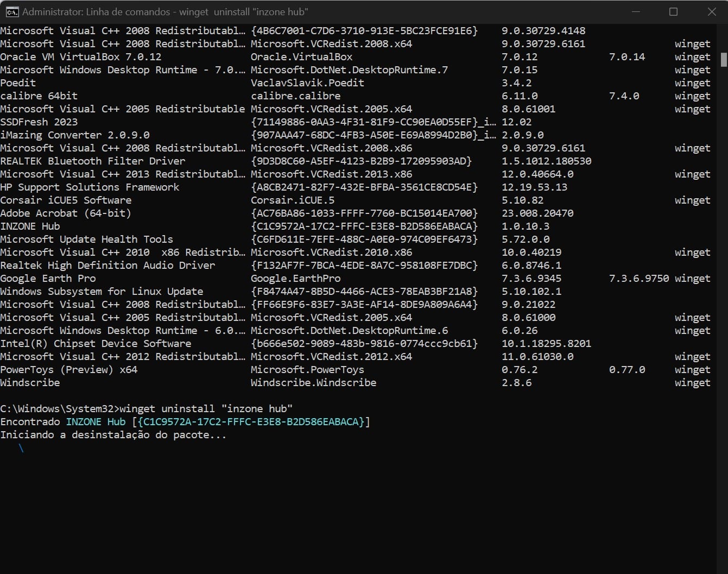Click "Iniciando a desinstalação do pacote..." line
This screenshot has width=728, height=574.
pyautogui.click(x=113, y=434)
